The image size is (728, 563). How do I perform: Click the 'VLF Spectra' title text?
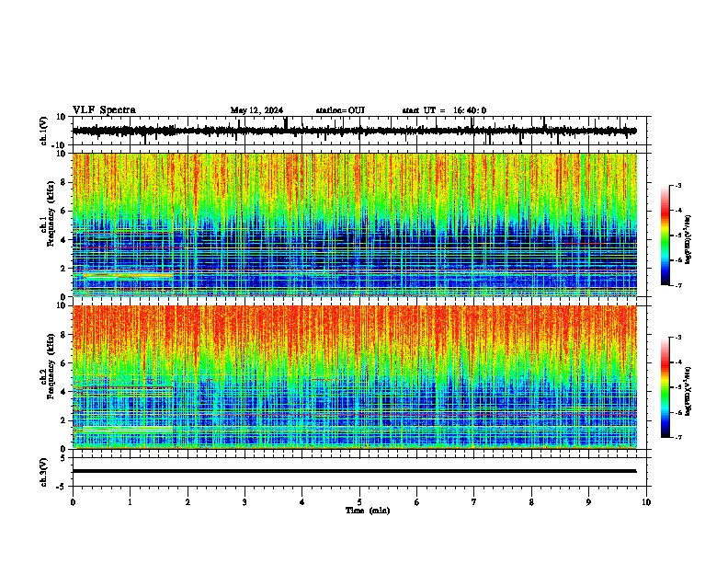[x=104, y=110]
